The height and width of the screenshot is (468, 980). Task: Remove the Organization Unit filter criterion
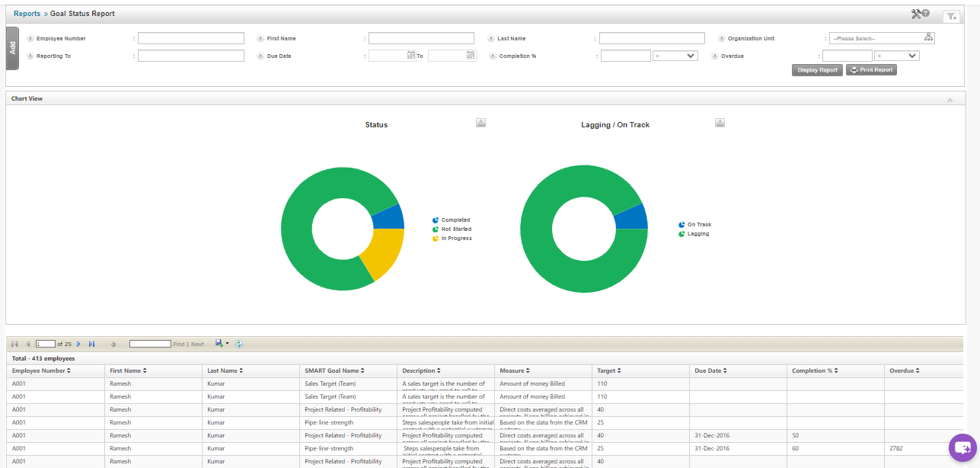722,38
